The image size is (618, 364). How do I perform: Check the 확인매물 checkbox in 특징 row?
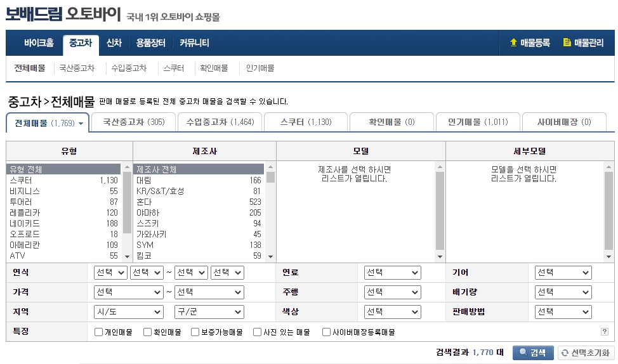point(147,332)
